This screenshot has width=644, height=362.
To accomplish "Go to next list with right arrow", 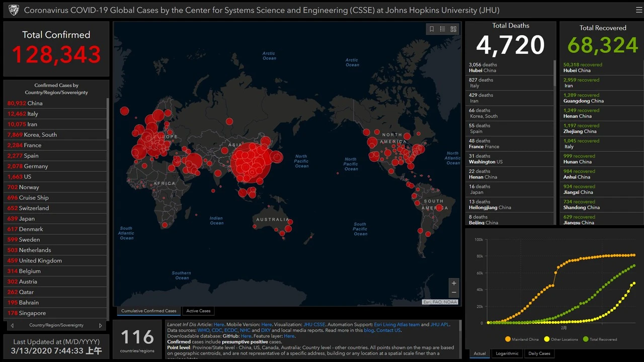I will point(100,325).
